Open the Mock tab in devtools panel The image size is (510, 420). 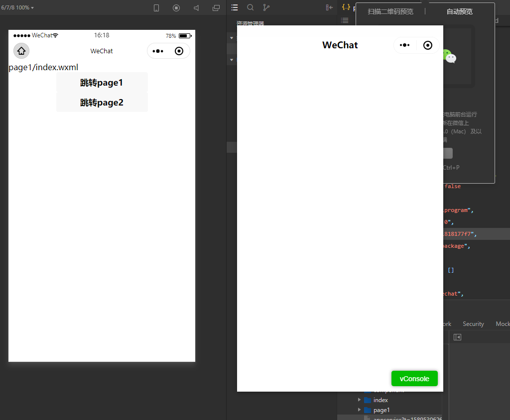tap(503, 324)
